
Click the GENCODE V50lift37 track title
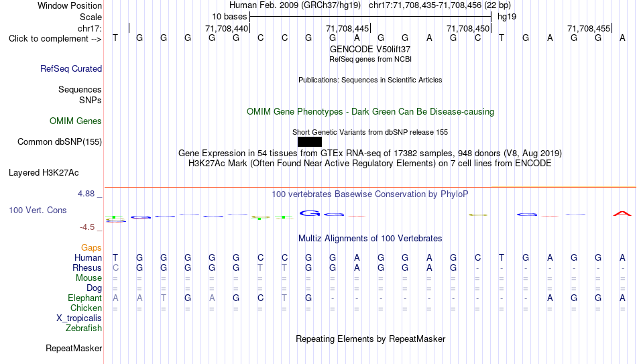pos(370,49)
